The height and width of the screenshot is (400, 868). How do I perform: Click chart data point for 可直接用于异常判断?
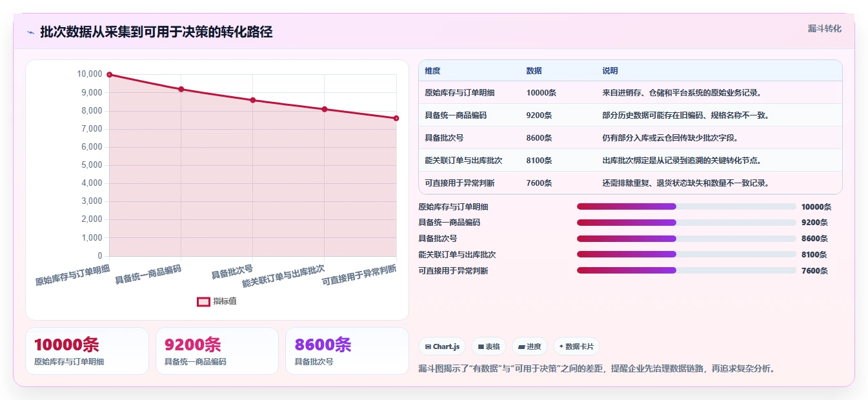(x=396, y=118)
